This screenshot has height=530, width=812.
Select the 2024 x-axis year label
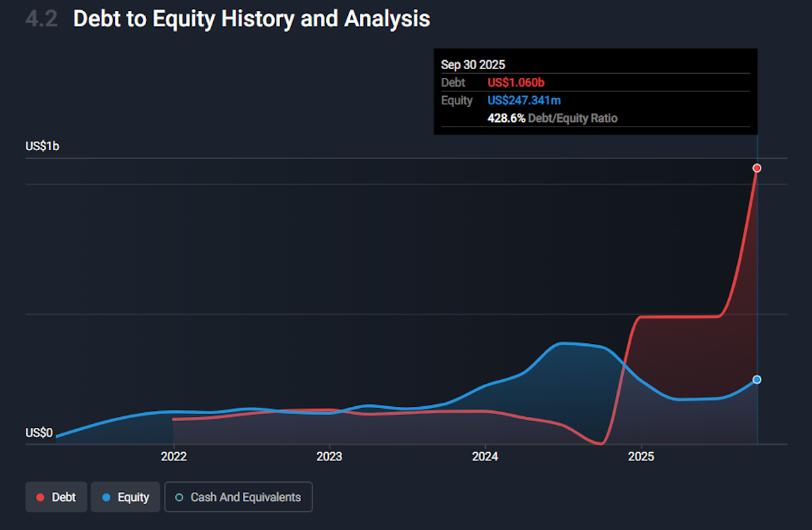pos(485,457)
